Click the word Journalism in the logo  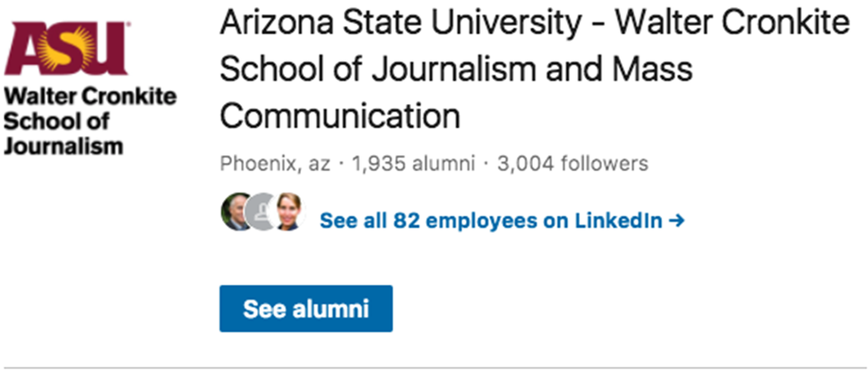(63, 145)
